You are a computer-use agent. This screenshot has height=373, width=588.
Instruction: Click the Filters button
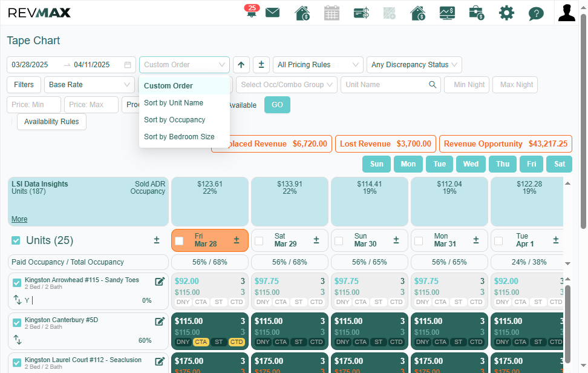click(x=24, y=85)
